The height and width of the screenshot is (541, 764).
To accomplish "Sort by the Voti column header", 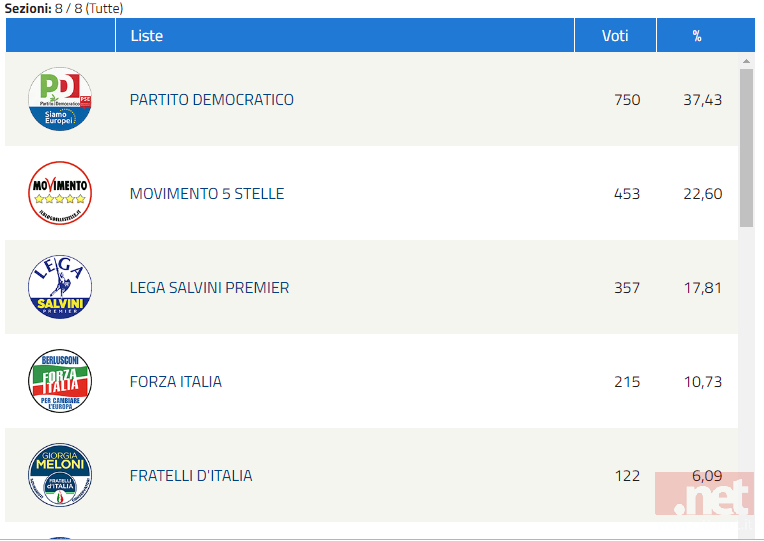I will click(615, 35).
